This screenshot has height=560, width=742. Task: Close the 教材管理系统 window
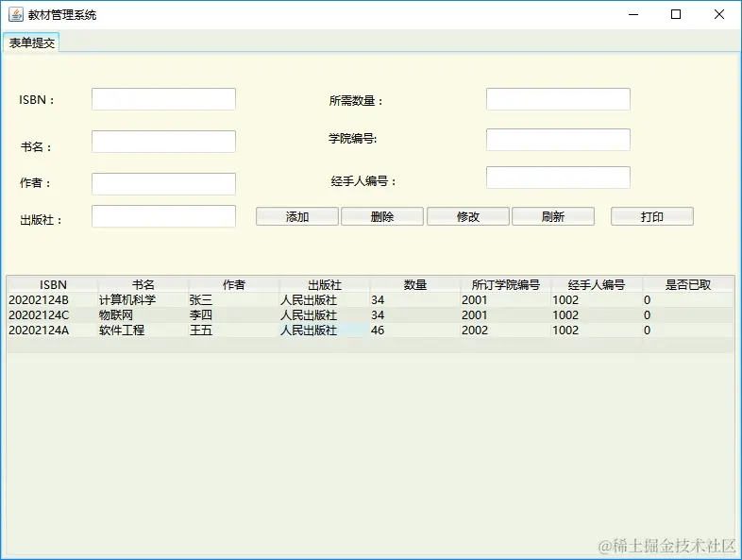tap(718, 15)
